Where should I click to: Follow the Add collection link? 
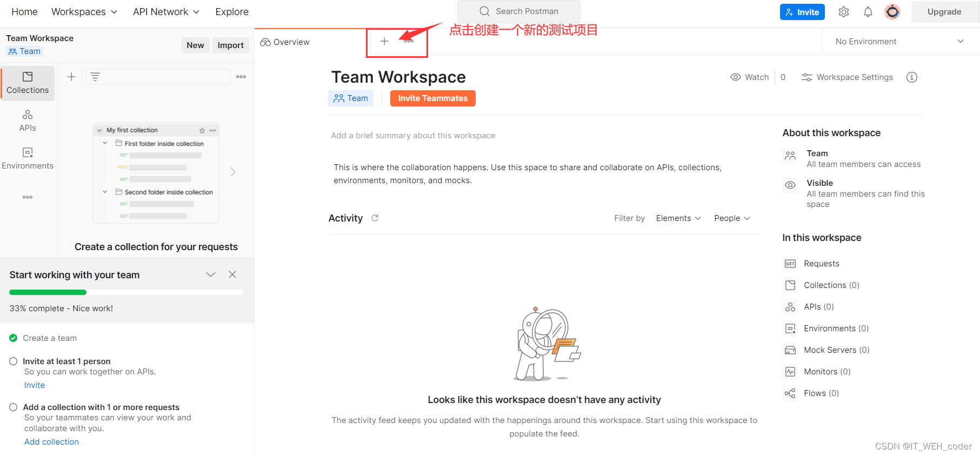51,442
